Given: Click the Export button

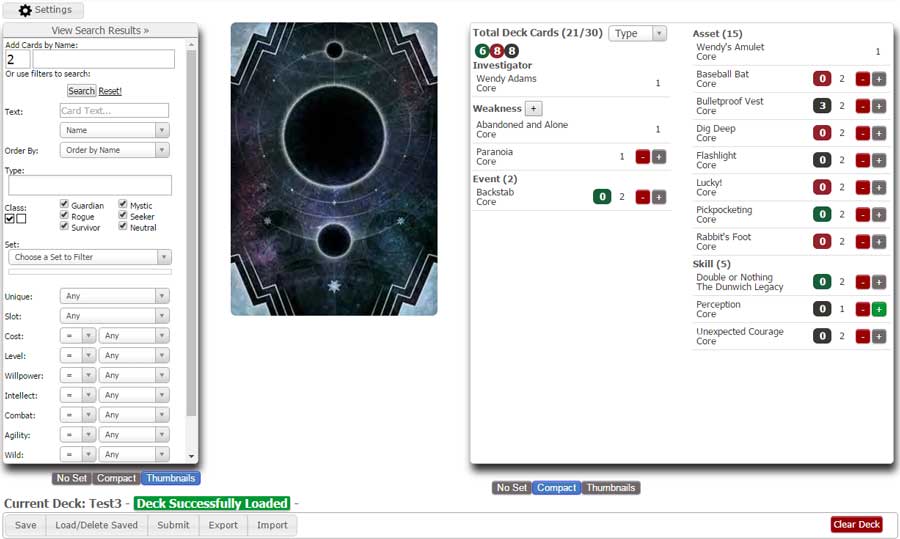Looking at the screenshot, I should [x=223, y=525].
